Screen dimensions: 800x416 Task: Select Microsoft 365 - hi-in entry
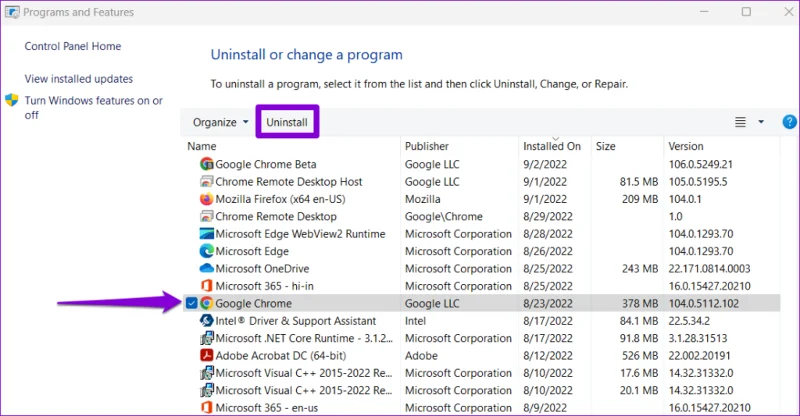click(x=264, y=286)
